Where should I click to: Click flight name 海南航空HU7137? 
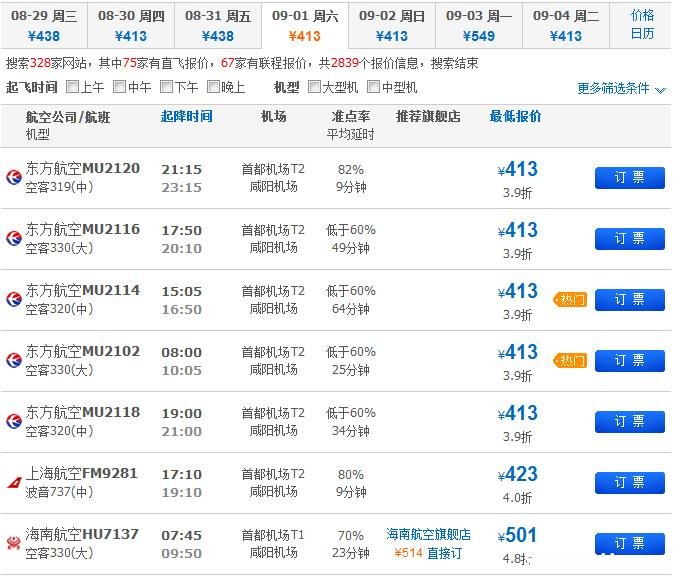(x=82, y=534)
